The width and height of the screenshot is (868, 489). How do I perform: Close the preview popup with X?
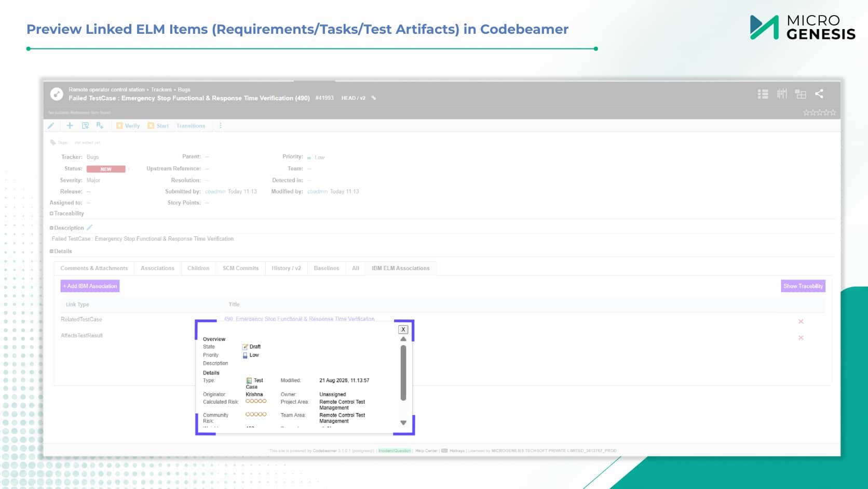coord(403,329)
